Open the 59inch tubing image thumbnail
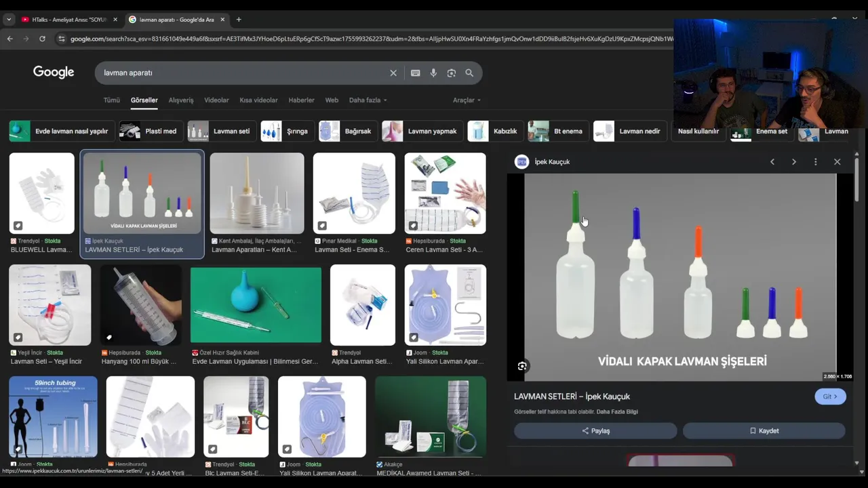868x488 pixels. tap(53, 417)
